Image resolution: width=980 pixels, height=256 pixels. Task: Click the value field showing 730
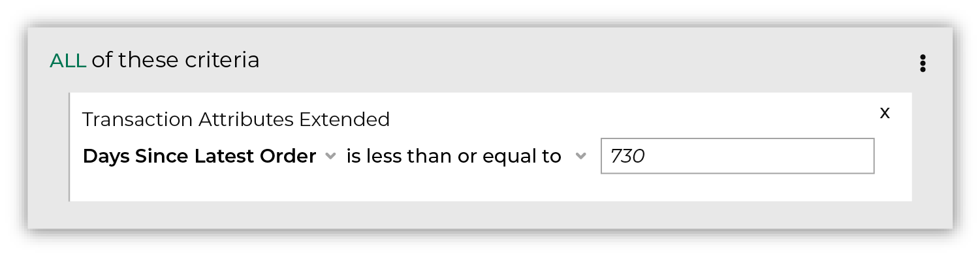coord(737,156)
